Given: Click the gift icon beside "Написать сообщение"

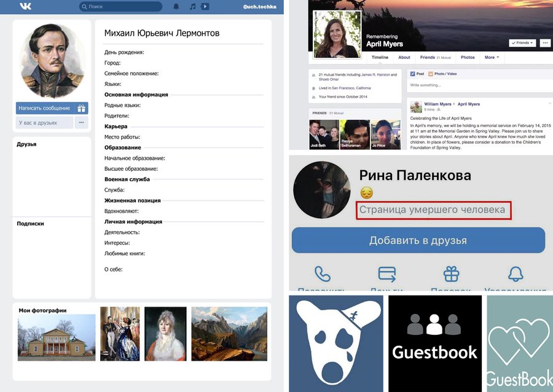Looking at the screenshot, I should [82, 108].
